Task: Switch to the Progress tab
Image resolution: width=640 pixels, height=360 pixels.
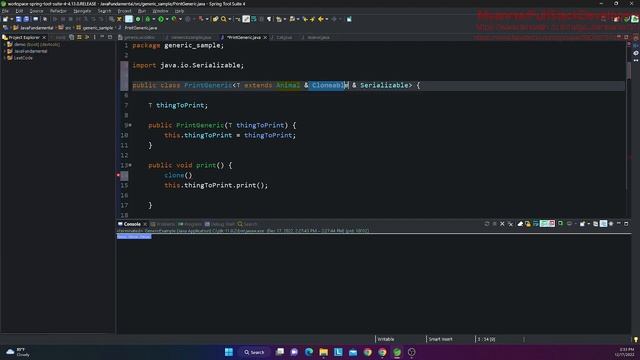Action: tap(190, 224)
